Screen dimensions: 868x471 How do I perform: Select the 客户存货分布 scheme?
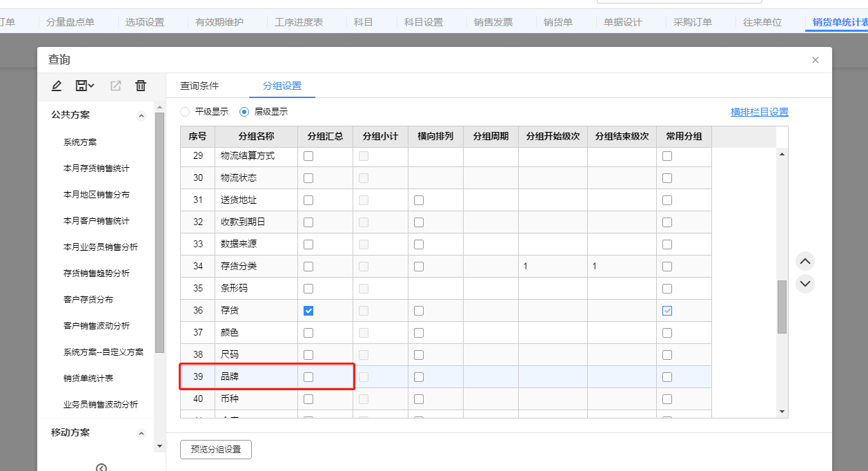(88, 300)
